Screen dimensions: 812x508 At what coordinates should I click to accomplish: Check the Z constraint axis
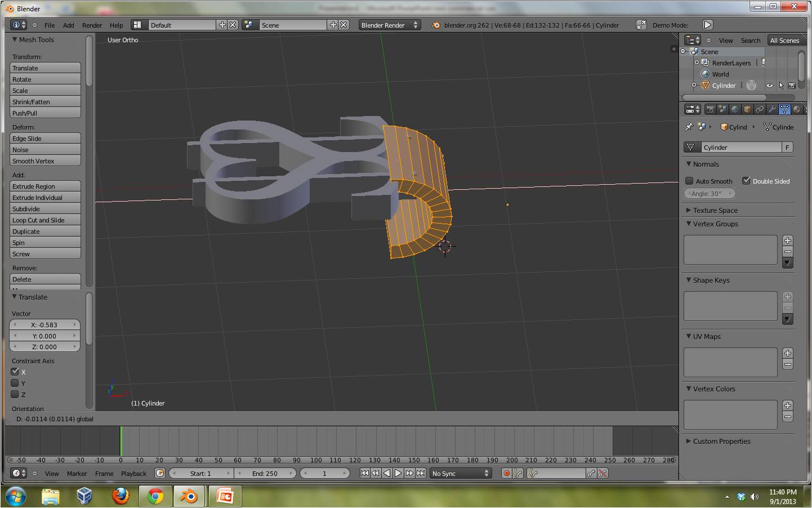point(15,394)
